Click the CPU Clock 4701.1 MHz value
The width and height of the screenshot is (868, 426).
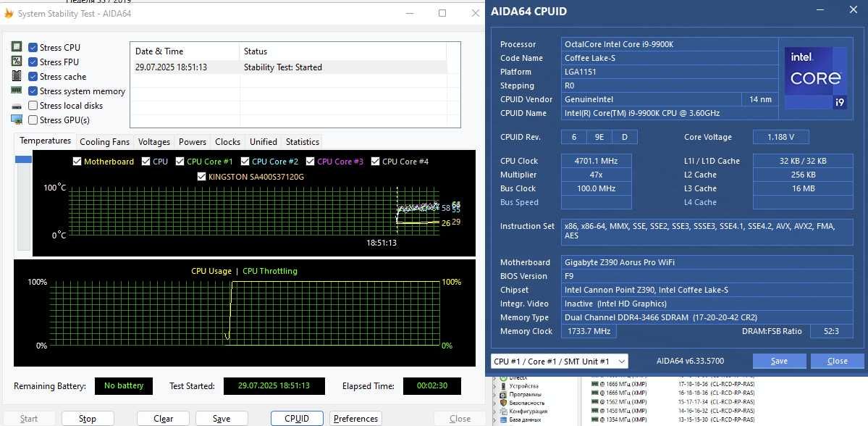[x=597, y=161]
